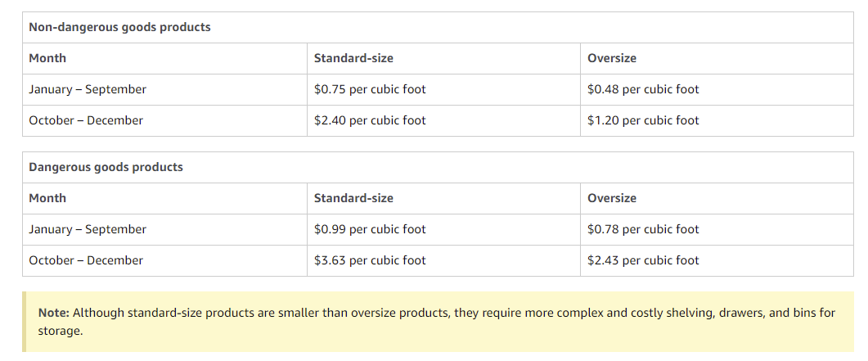Click Month header in the Dangerous goods table
This screenshot has height=361, width=868.
[x=47, y=198]
